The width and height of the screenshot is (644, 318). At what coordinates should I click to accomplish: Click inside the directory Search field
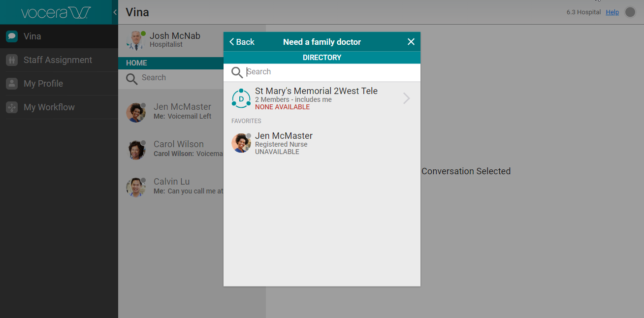330,72
